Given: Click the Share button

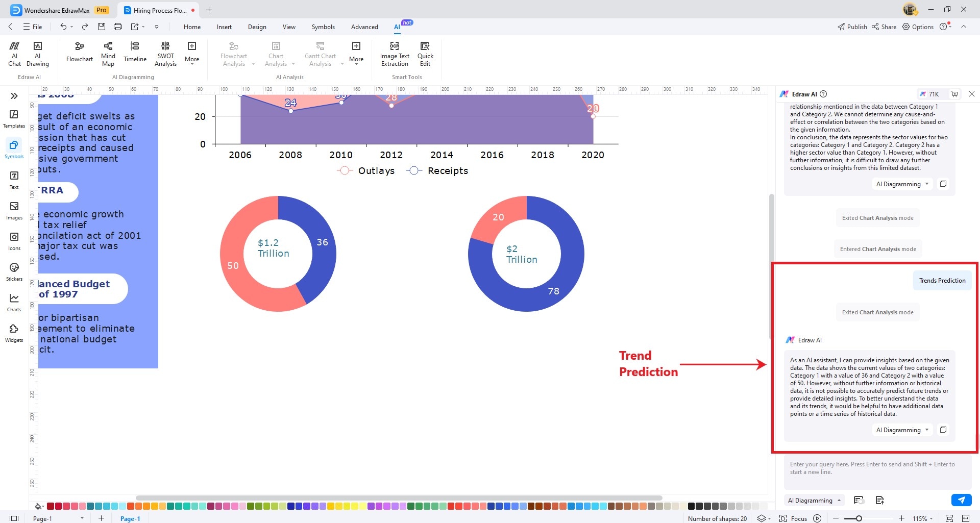Looking at the screenshot, I should click(x=884, y=27).
